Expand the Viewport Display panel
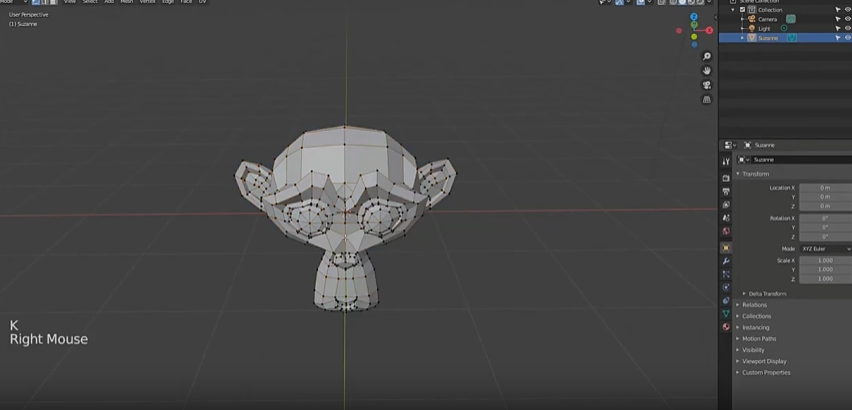The image size is (852, 410). tap(764, 361)
